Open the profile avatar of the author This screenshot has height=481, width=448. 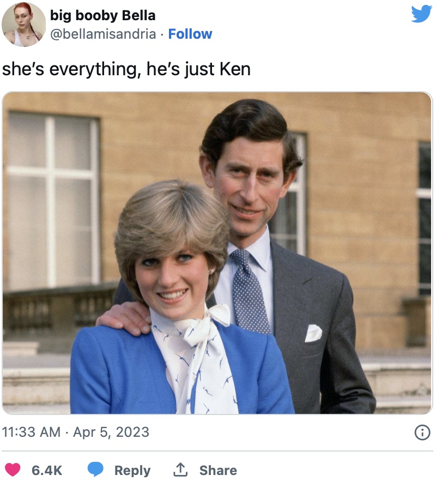[x=23, y=25]
